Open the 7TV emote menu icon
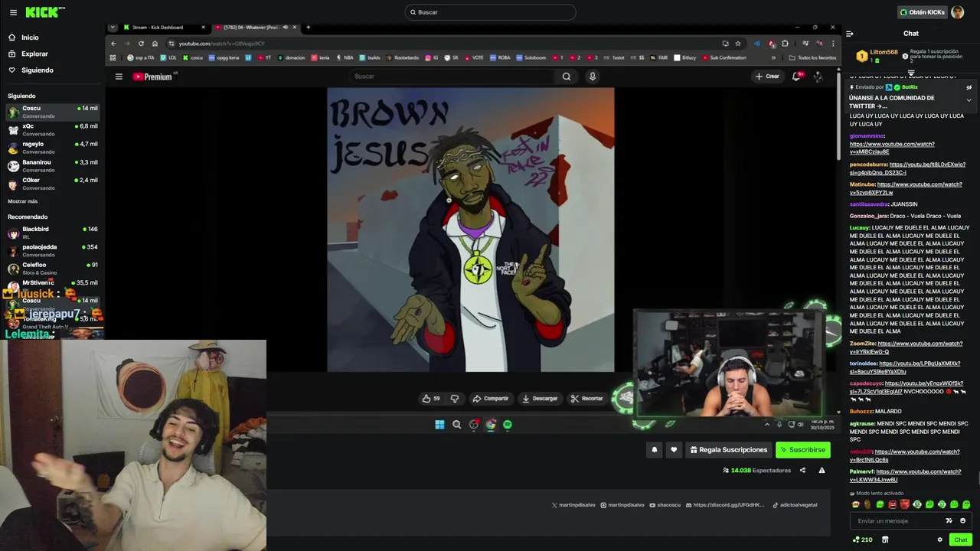The width and height of the screenshot is (980, 551). [x=949, y=521]
